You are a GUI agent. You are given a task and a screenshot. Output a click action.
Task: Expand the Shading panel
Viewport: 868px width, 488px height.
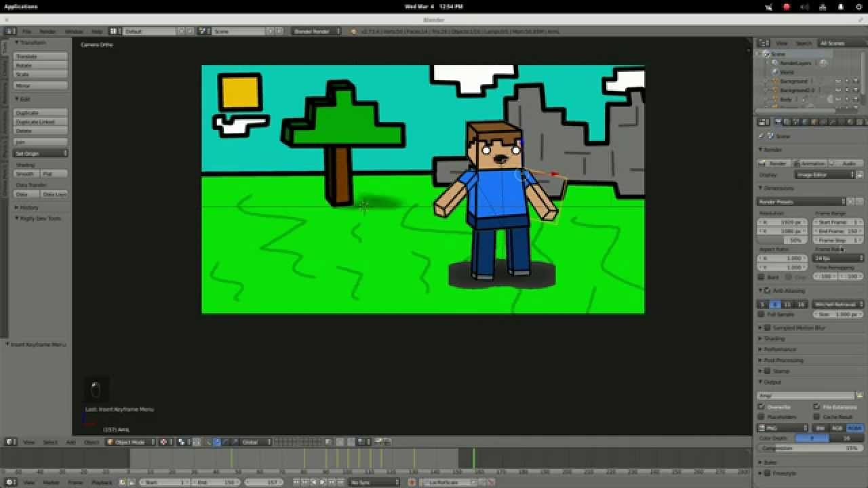774,338
